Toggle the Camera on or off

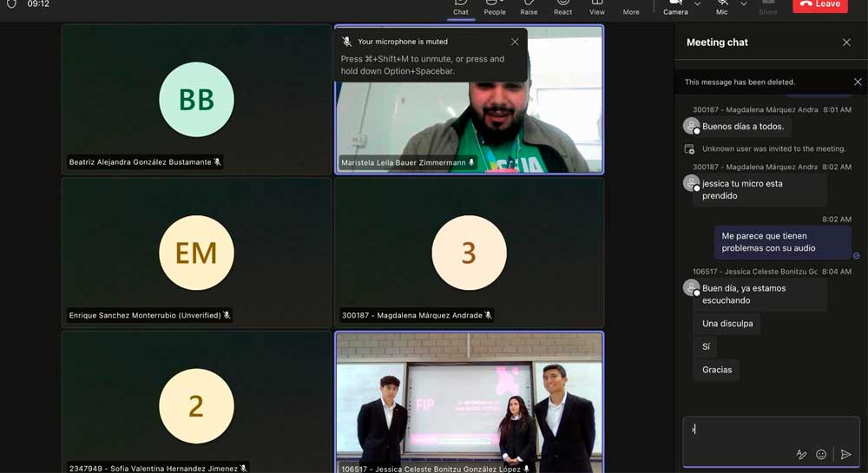tap(674, 5)
